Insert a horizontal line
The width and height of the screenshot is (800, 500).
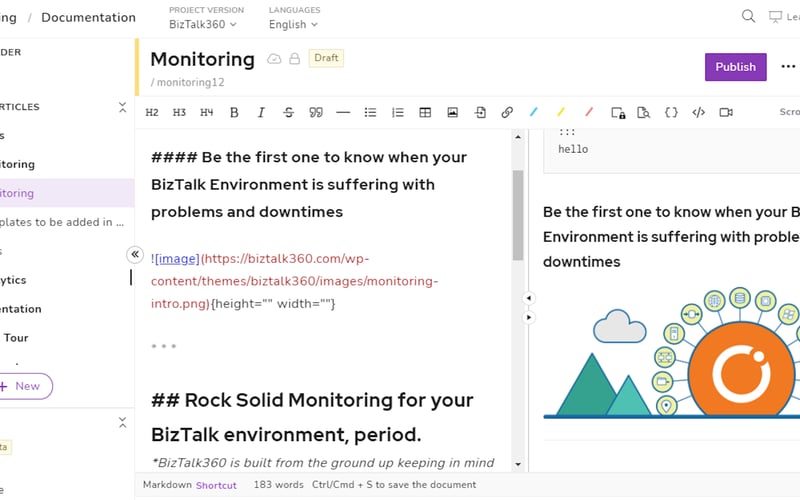click(343, 112)
